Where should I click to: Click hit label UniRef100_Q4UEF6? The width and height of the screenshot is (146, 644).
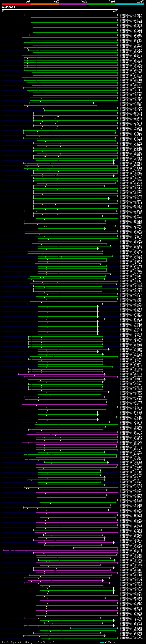tap(131, 140)
